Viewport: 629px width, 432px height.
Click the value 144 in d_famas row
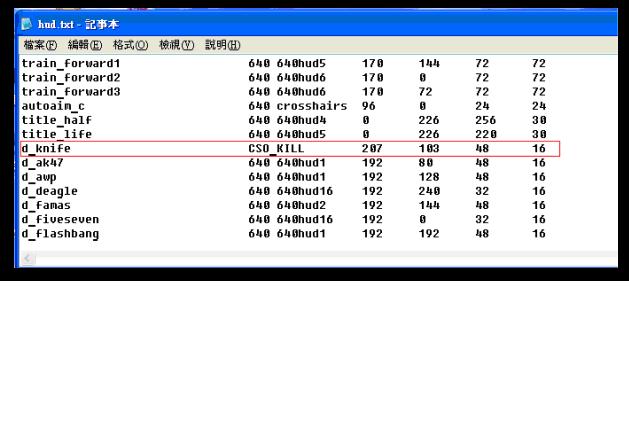[x=429, y=205]
